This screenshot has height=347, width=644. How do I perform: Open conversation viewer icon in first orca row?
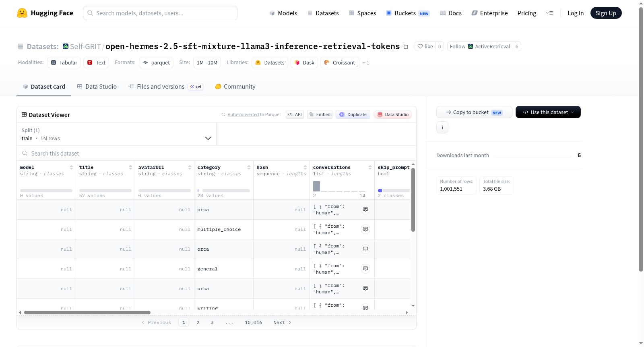(x=365, y=210)
